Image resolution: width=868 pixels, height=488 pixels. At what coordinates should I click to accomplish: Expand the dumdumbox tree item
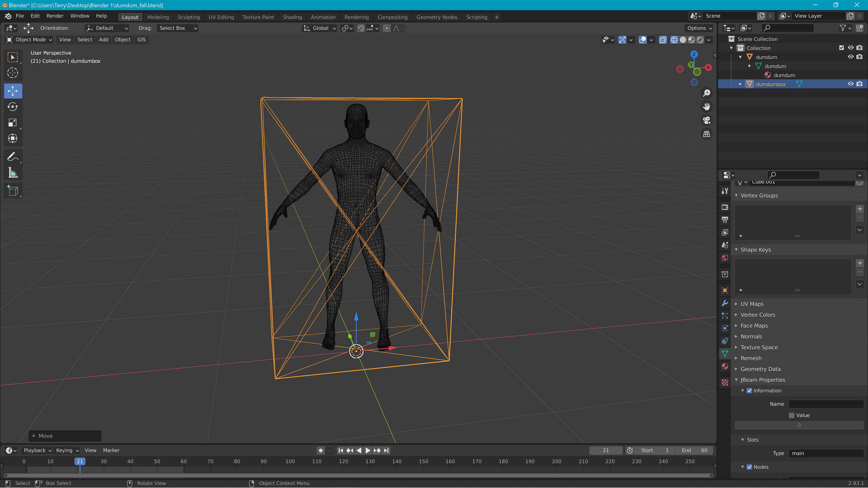[x=740, y=84]
